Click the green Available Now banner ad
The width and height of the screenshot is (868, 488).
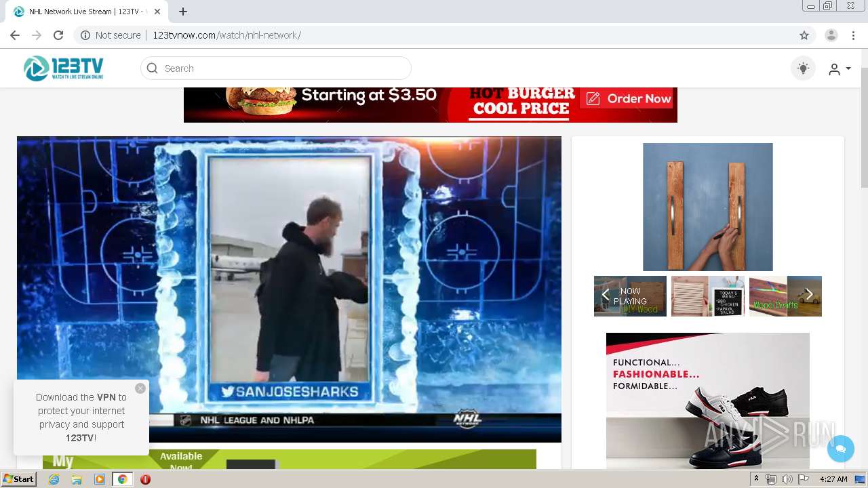click(290, 459)
